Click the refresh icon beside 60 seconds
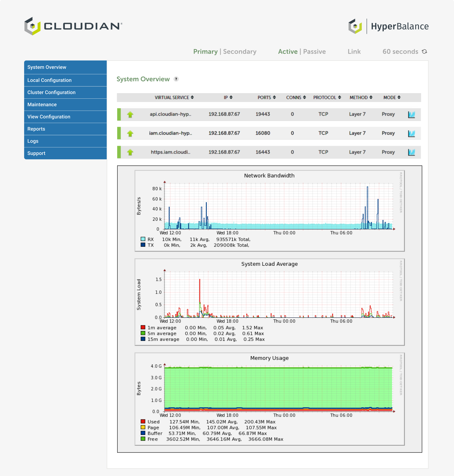This screenshot has height=476, width=454. point(425,51)
